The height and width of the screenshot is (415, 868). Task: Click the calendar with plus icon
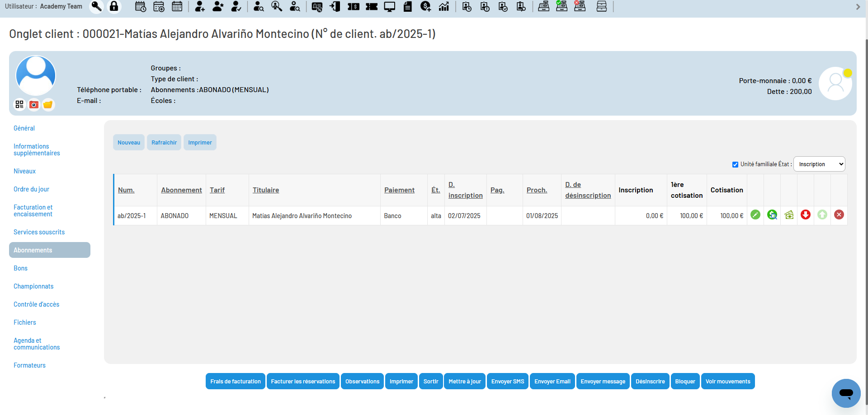[x=159, y=6]
